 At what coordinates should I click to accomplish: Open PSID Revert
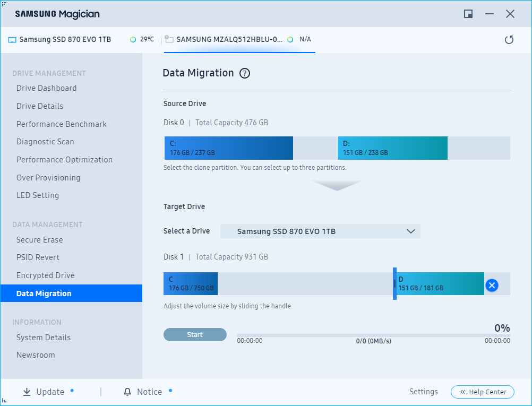(x=38, y=257)
